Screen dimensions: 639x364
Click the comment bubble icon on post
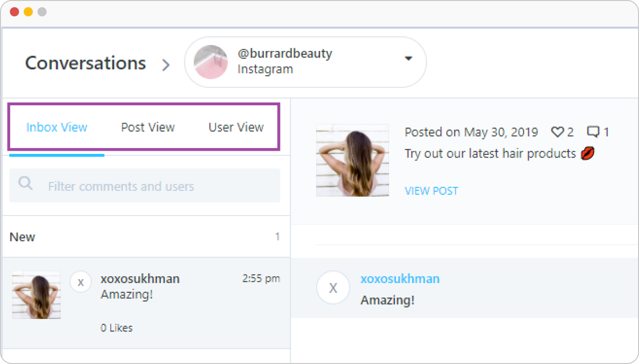[593, 132]
